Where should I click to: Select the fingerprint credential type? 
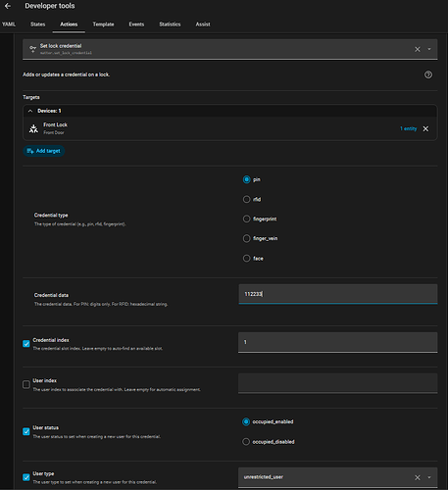pos(246,219)
